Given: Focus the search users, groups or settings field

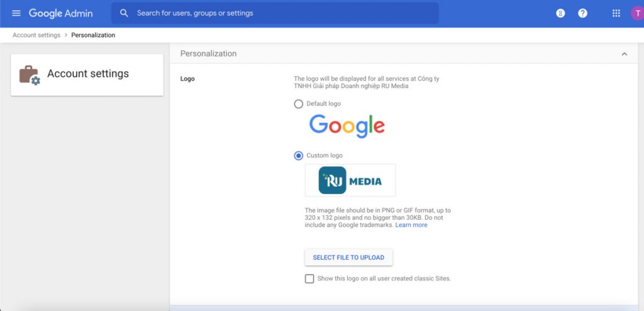Looking at the screenshot, I should tap(275, 13).
